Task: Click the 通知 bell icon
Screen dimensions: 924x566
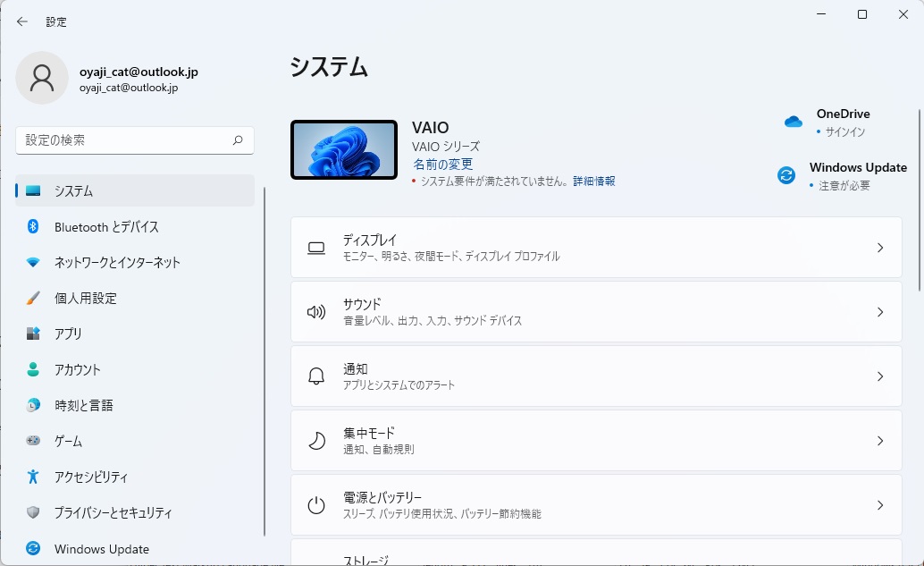Action: [x=316, y=376]
